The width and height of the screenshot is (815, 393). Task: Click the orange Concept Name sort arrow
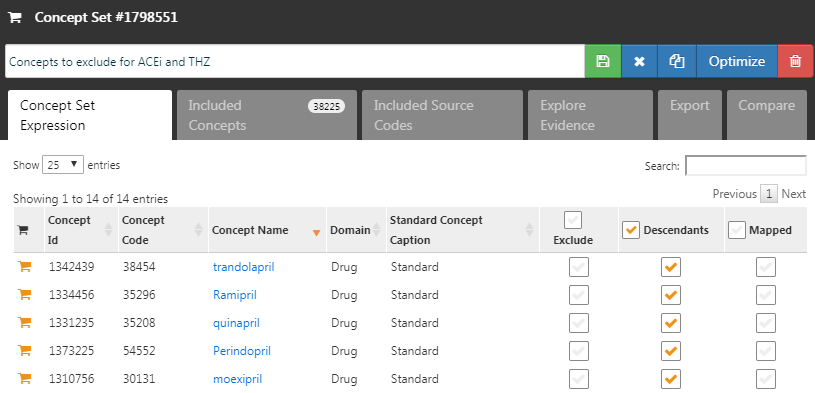[x=316, y=233]
